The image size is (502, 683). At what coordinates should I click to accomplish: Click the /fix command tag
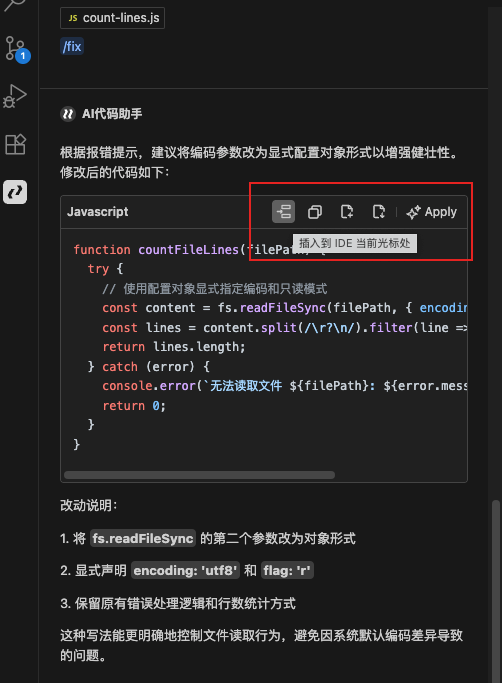tap(72, 46)
